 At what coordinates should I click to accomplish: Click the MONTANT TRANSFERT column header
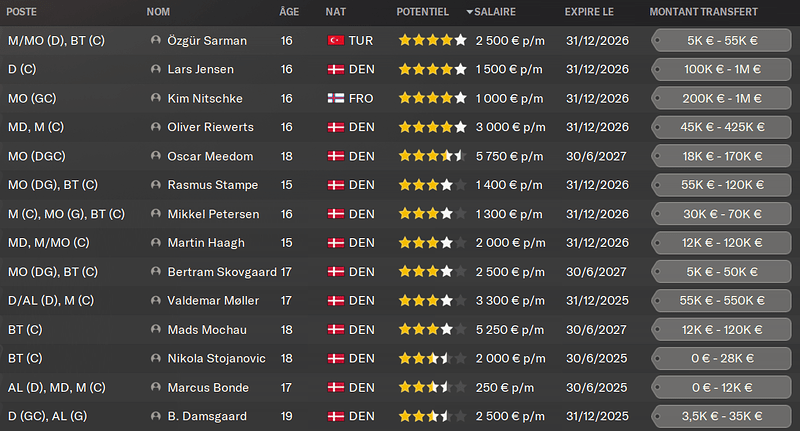click(x=704, y=12)
